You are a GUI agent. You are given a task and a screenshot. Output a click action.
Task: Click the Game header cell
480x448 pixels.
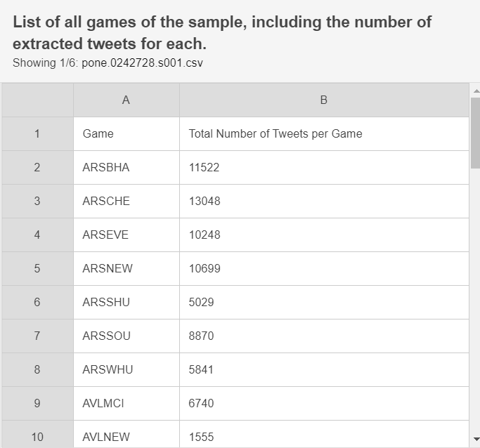pos(126,133)
